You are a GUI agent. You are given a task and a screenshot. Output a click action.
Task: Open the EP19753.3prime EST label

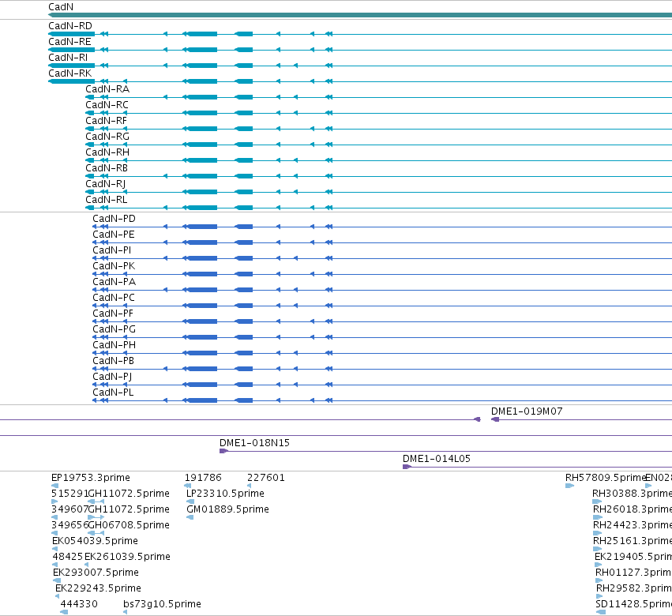91,478
